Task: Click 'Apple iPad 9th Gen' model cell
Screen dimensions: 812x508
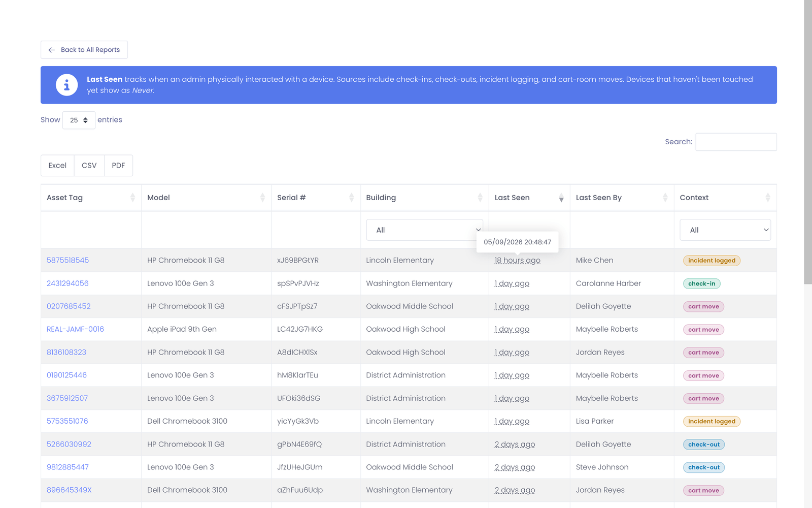Action: 182,329
